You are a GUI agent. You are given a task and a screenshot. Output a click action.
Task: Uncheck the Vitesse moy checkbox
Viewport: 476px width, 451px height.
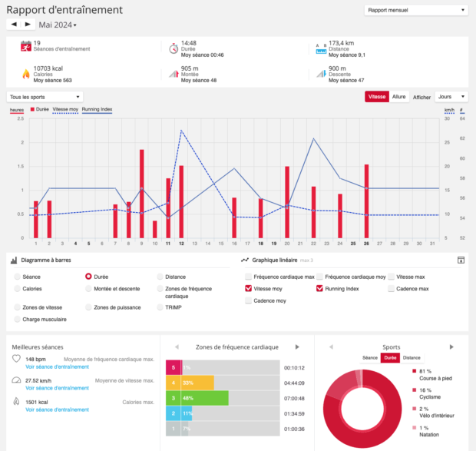(248, 288)
